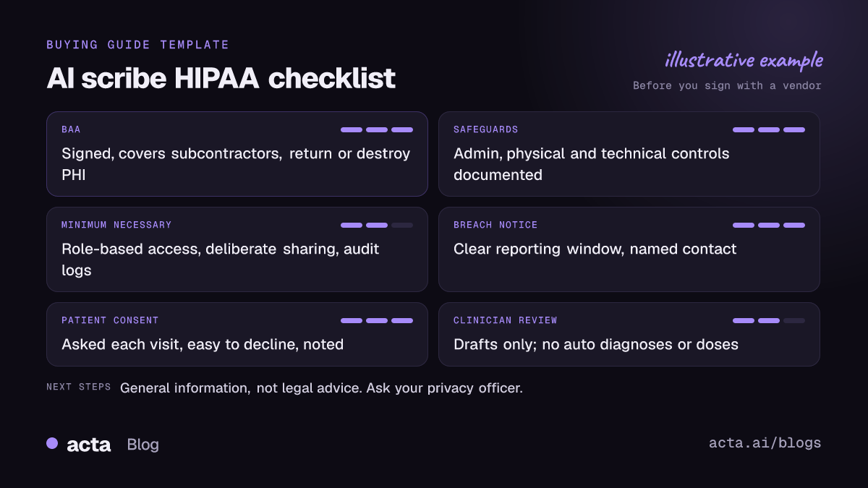Select the CLINICIAN REVIEW heading
The height and width of the screenshot is (488, 868).
[506, 321]
